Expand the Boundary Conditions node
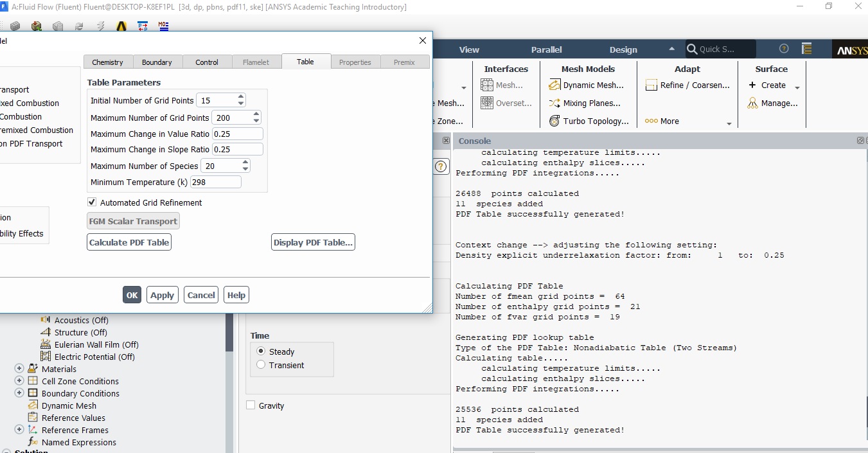Viewport: 868px width, 453px height. pos(19,393)
